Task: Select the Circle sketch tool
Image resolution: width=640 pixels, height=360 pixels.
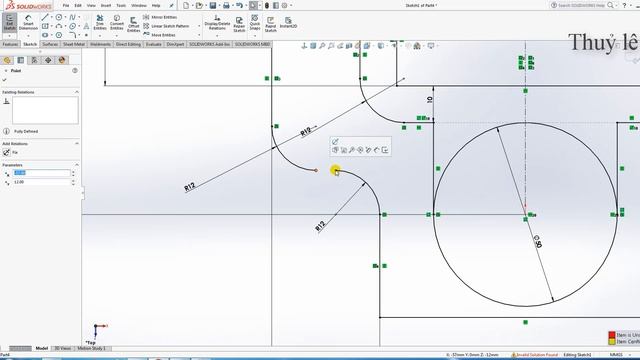Action: (x=59, y=17)
